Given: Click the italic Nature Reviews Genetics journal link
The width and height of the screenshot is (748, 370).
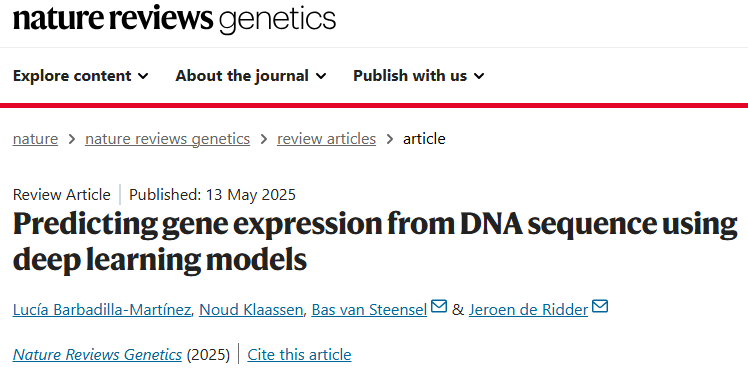Looking at the screenshot, I should point(97,355).
